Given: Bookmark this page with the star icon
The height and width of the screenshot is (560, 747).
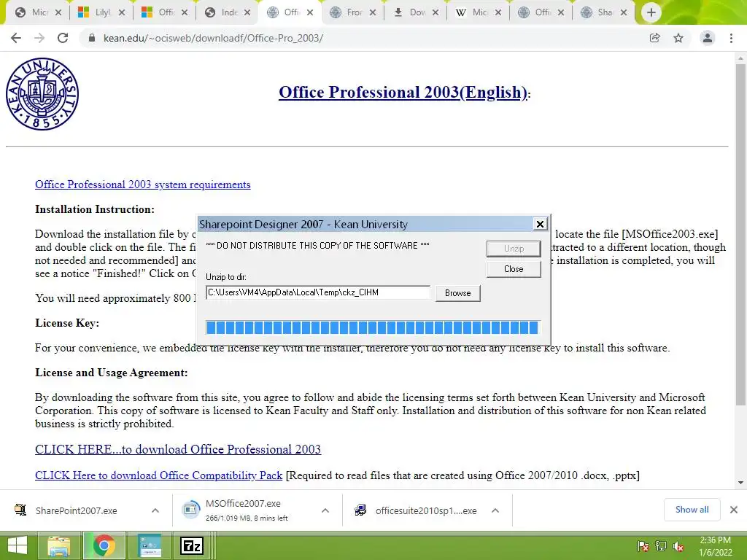Looking at the screenshot, I should pos(678,38).
